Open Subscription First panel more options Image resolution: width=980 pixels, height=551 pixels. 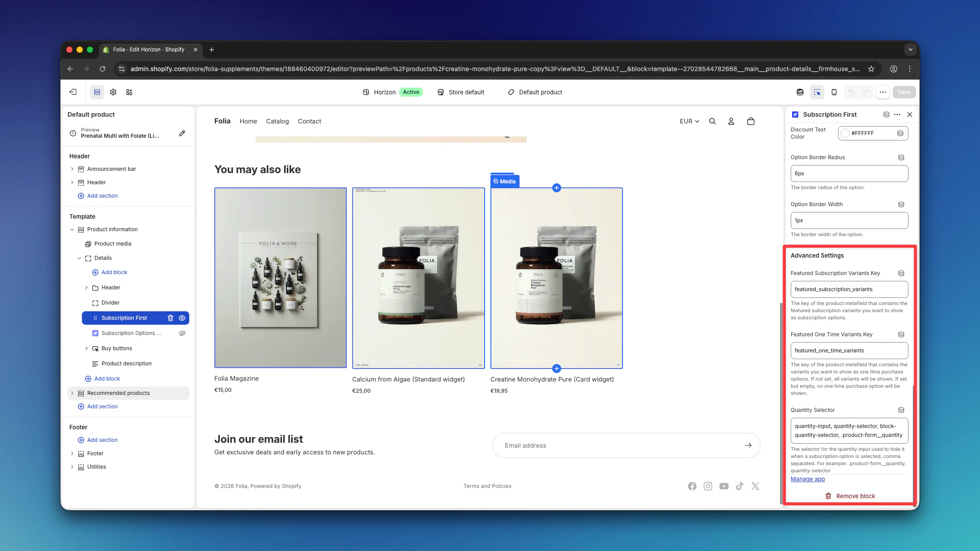click(x=897, y=114)
